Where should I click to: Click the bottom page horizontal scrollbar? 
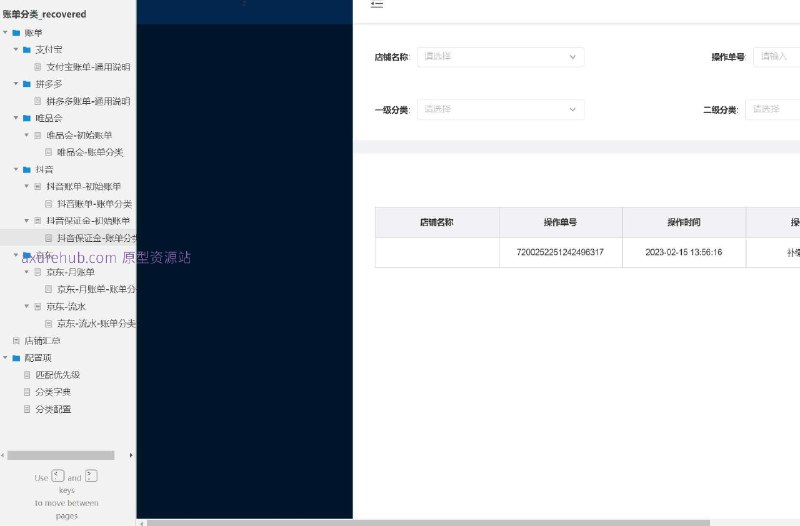(x=428, y=523)
